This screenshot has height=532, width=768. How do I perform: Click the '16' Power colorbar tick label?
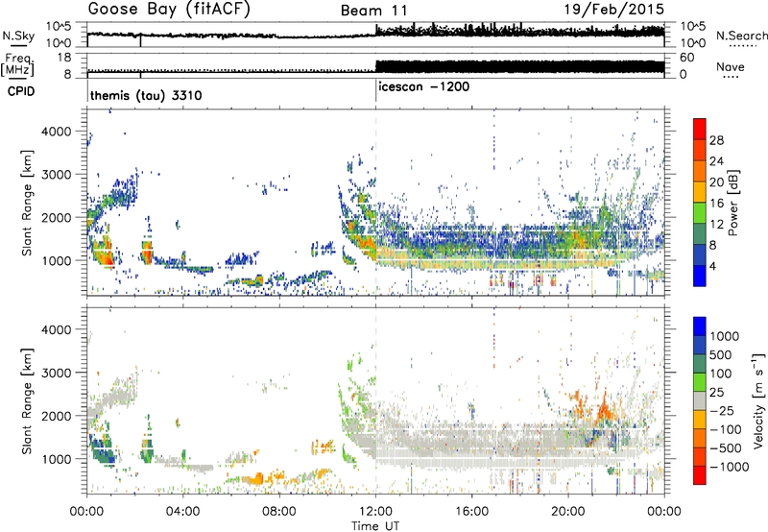pos(716,204)
